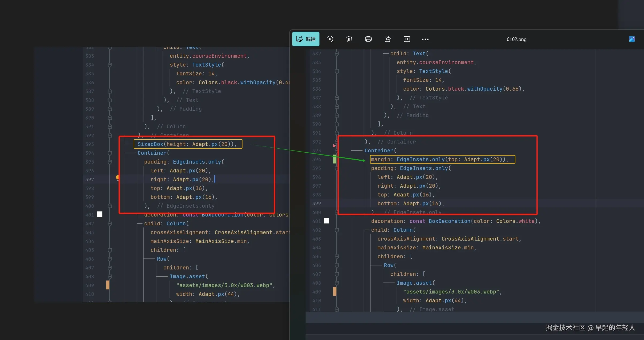Click the Photos app icon at top right
This screenshot has width=644, height=340.
click(x=632, y=39)
